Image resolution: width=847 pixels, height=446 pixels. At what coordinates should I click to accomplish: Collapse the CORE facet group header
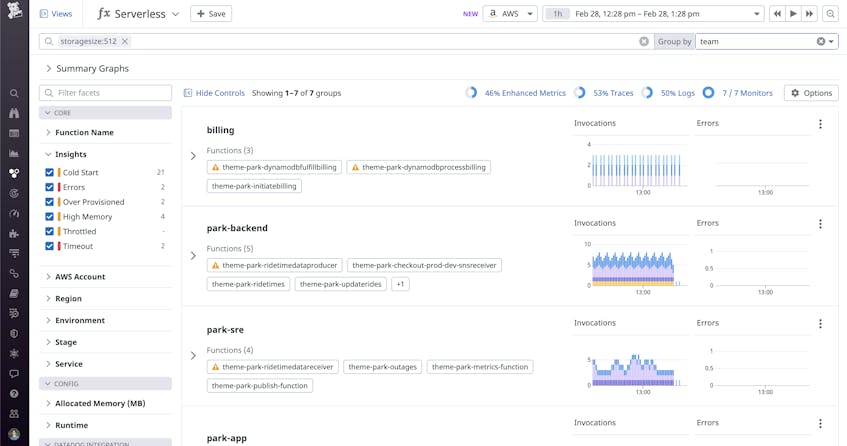[105, 113]
